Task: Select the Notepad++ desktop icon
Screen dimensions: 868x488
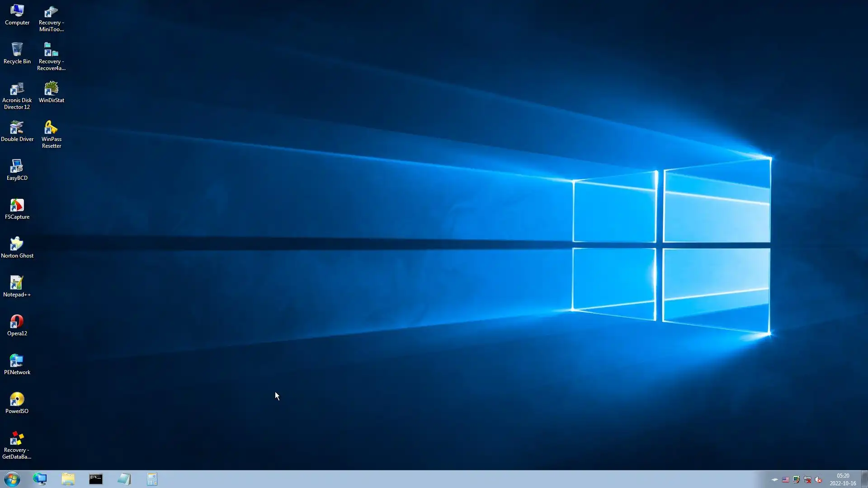Action: [17, 286]
